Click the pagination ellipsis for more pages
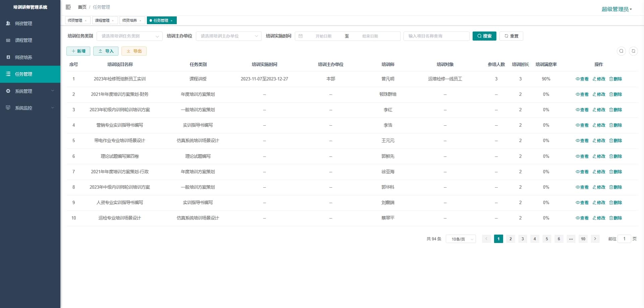This screenshot has height=308, width=644. coord(571,239)
